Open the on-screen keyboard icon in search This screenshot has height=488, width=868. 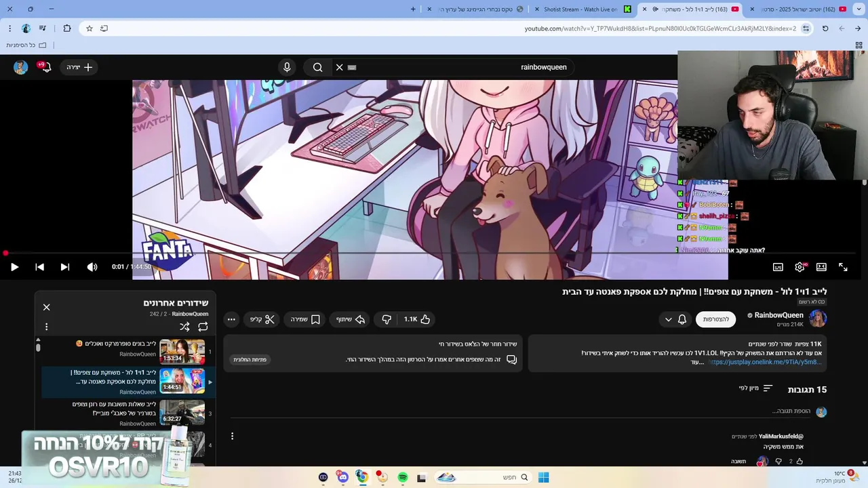(352, 67)
